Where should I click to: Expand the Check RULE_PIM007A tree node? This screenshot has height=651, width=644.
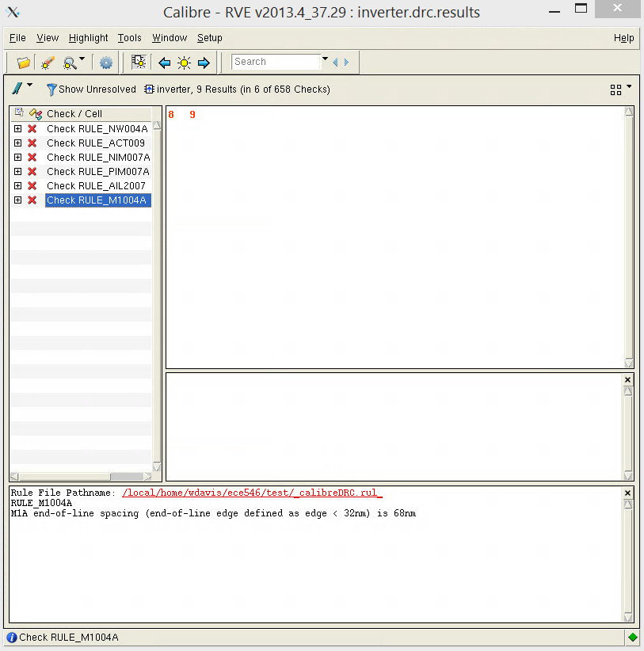tap(17, 172)
